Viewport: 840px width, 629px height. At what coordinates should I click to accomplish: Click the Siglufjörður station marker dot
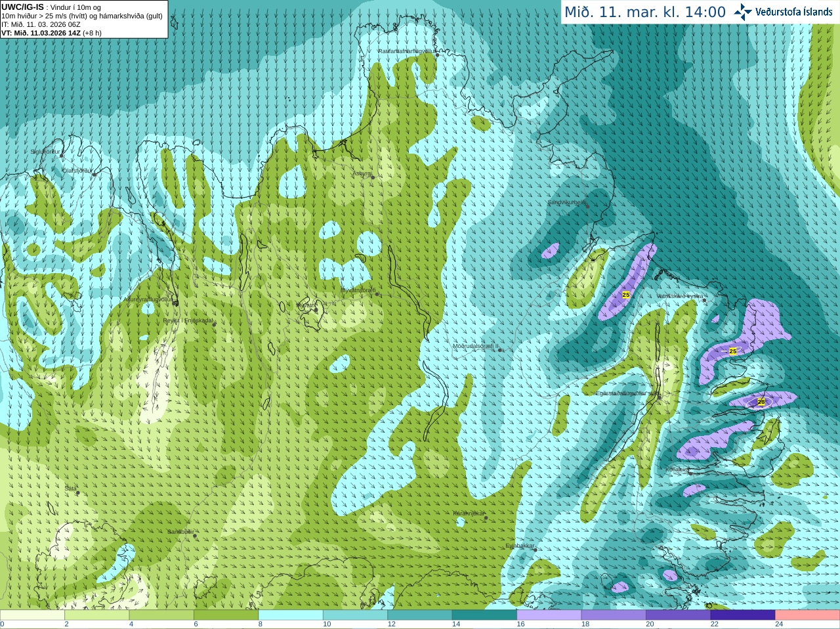point(62,156)
